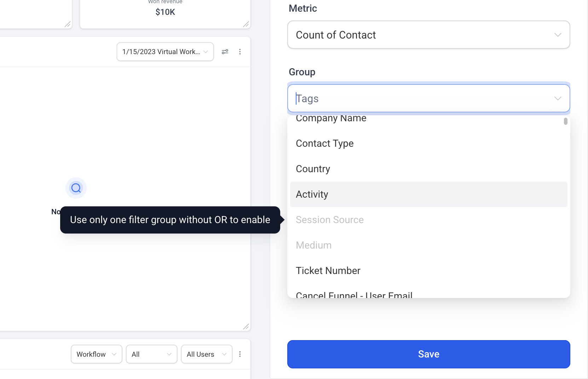Open the All filter dropdown
The height and width of the screenshot is (379, 588).
click(x=151, y=354)
